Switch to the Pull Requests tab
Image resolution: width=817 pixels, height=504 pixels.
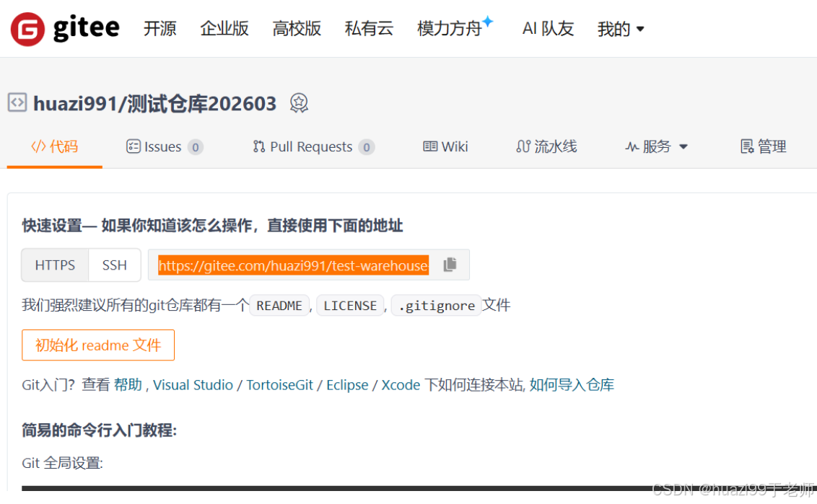click(302, 147)
